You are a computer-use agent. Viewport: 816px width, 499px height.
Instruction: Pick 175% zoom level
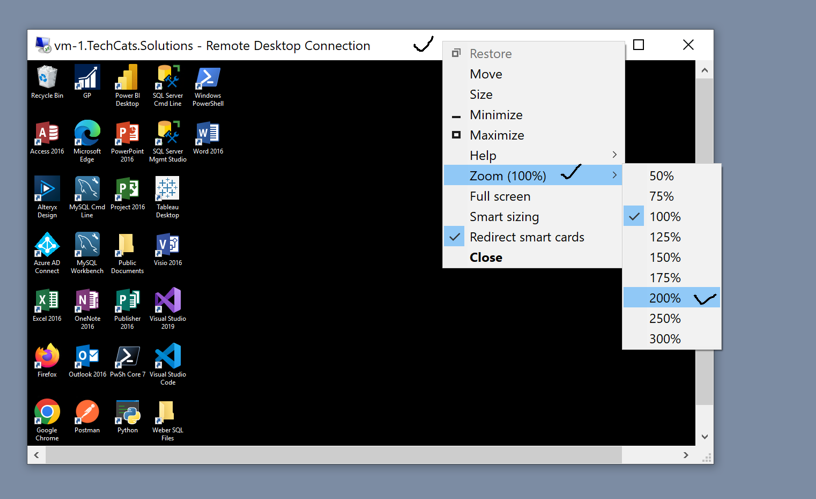671,278
